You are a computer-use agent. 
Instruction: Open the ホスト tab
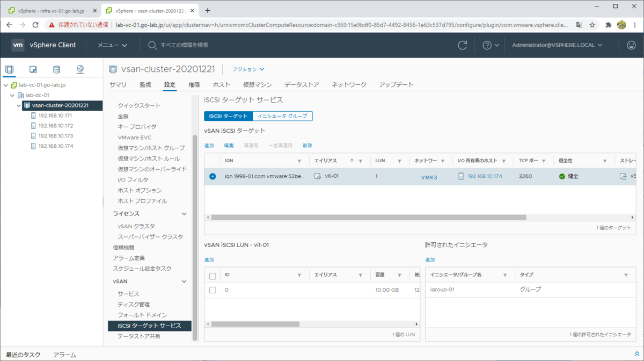point(222,85)
